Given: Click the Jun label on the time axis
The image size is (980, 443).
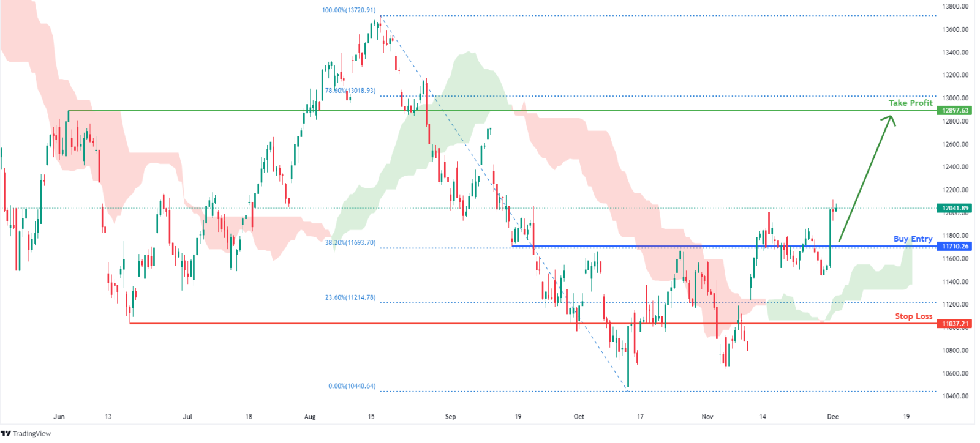Looking at the screenshot, I should [x=59, y=417].
